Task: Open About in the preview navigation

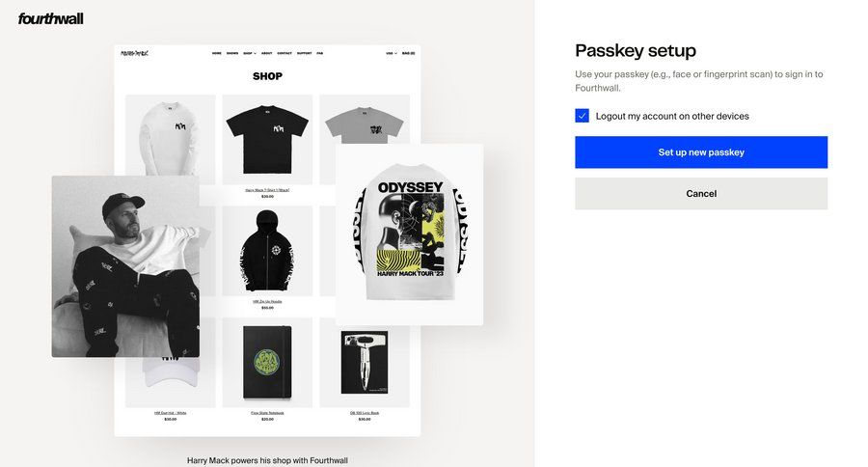Action: (x=267, y=53)
